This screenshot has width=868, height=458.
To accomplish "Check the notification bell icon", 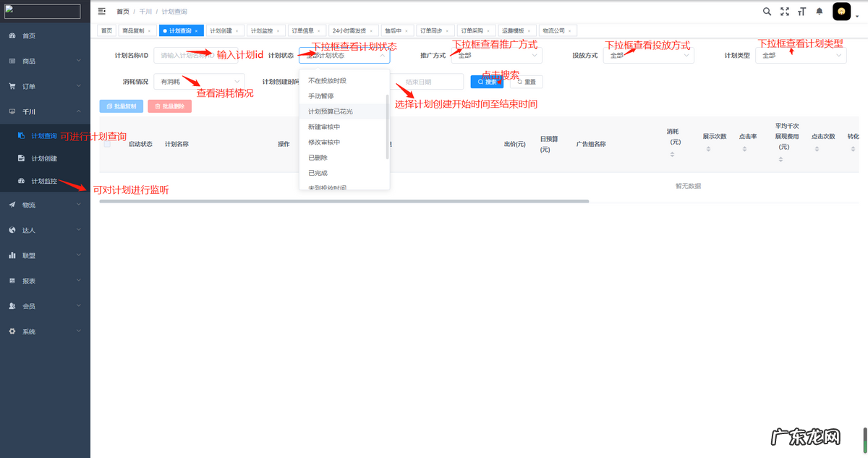I will click(x=820, y=12).
